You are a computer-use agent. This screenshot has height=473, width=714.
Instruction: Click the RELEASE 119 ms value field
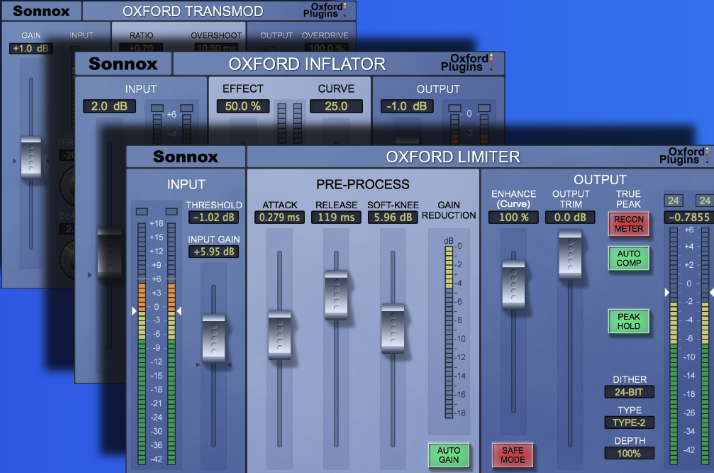pyautogui.click(x=336, y=217)
